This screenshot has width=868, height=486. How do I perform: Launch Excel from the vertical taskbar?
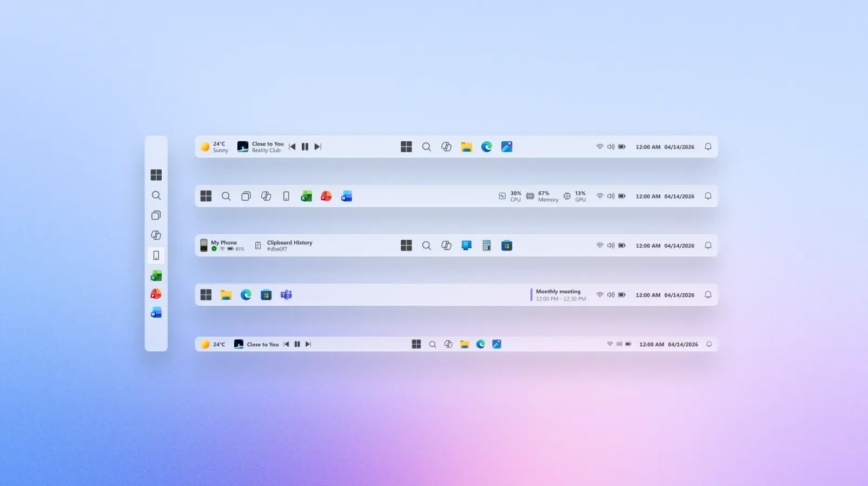tap(156, 275)
